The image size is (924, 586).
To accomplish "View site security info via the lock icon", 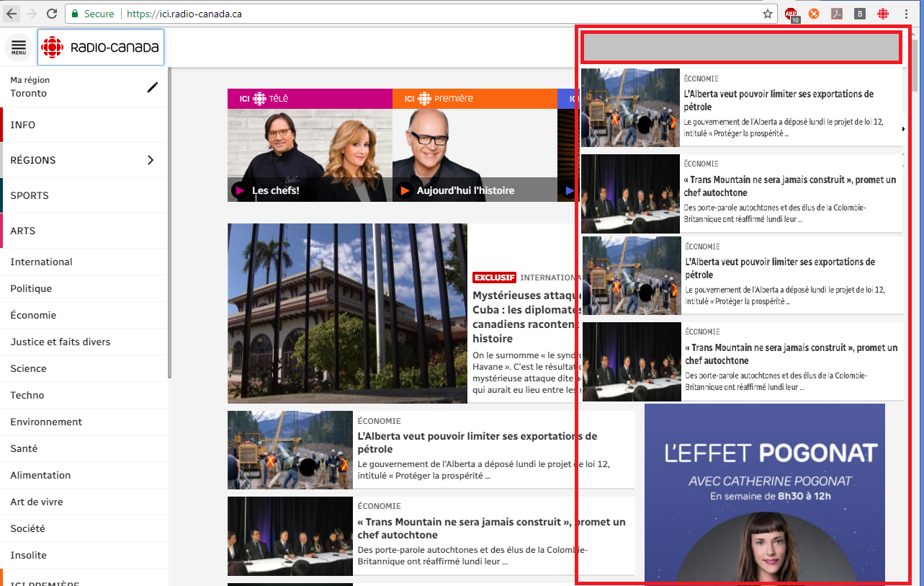I will (x=74, y=14).
